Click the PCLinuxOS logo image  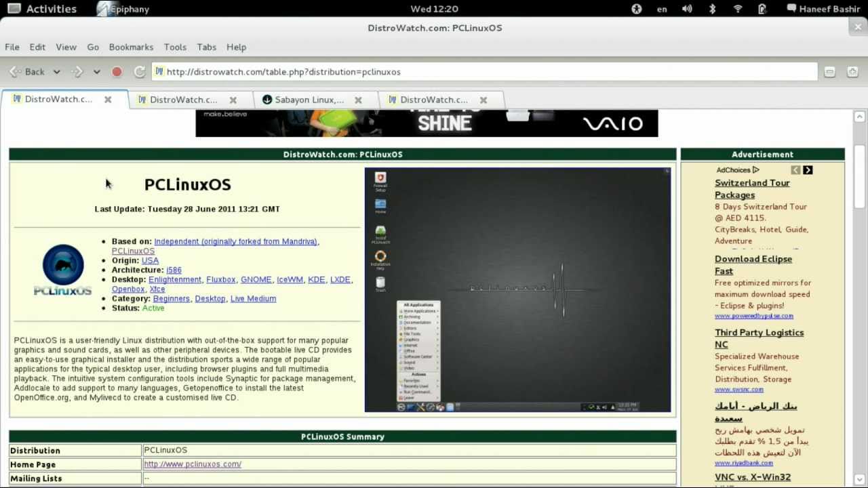[x=63, y=270]
